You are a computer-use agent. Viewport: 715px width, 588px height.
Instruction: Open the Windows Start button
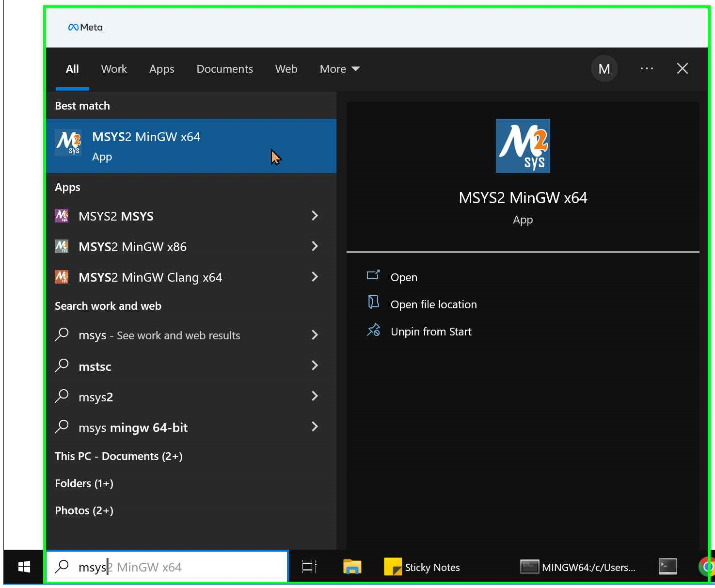(x=24, y=566)
